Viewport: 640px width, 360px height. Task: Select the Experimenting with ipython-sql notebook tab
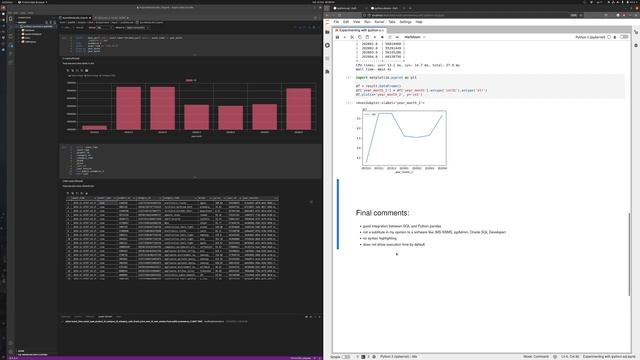(359, 30)
